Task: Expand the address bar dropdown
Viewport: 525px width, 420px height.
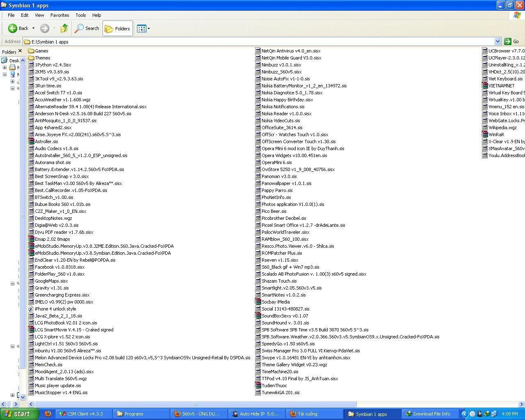Action: pos(498,41)
